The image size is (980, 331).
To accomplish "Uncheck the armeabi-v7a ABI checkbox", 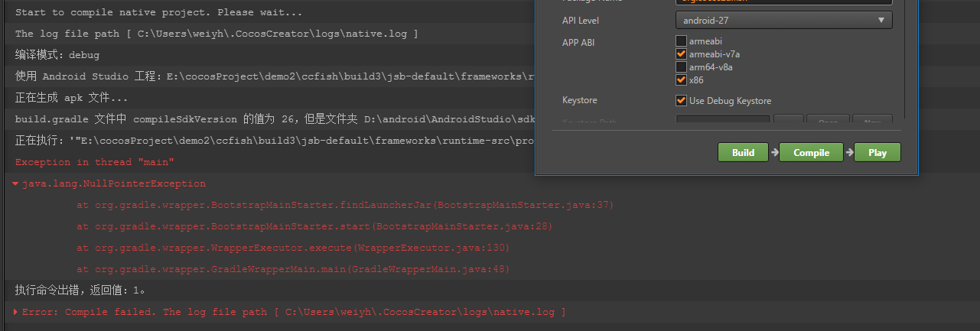I will click(681, 54).
